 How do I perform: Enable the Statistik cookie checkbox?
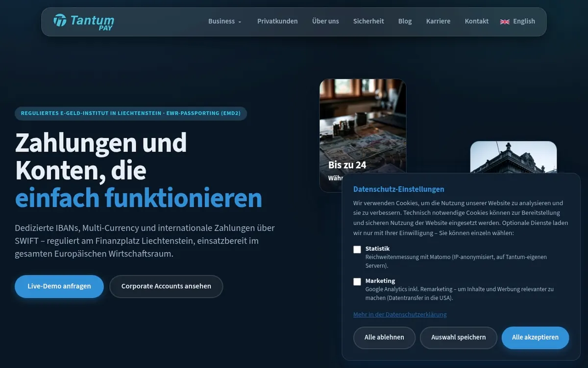pos(357,249)
